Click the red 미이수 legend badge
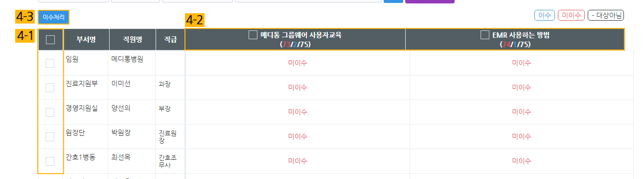The height and width of the screenshot is (179, 644). coord(571,15)
